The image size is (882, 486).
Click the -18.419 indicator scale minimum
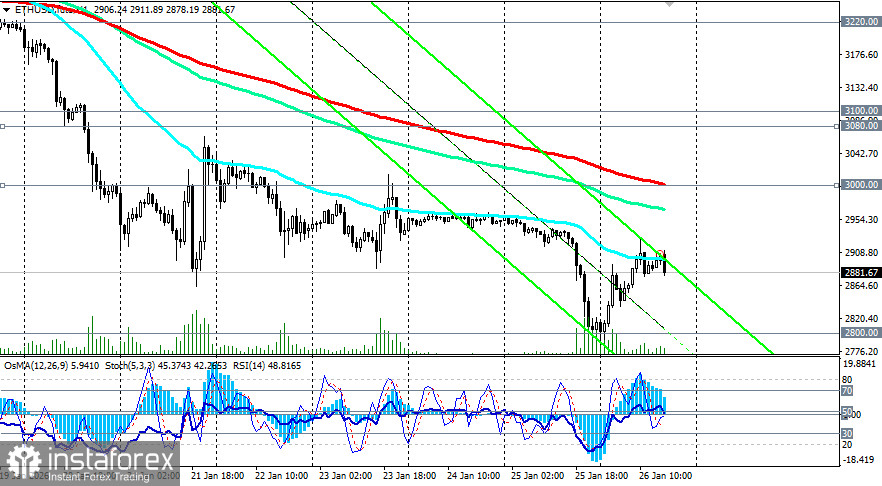[858, 460]
